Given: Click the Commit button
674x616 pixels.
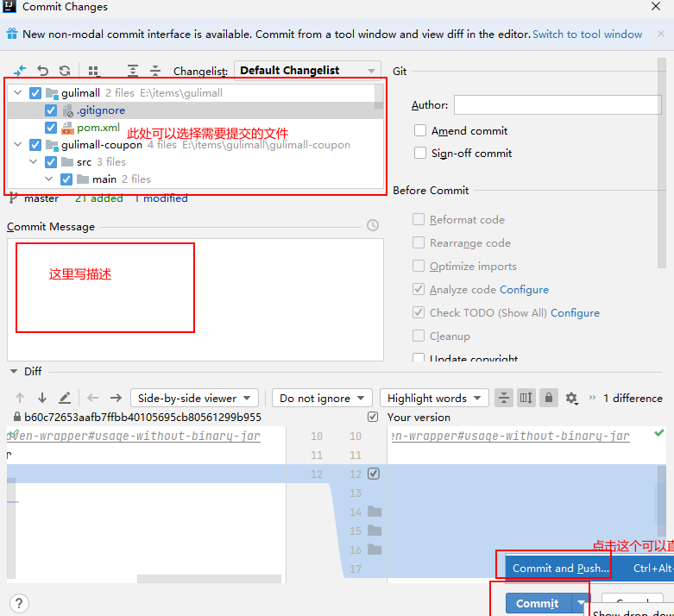Looking at the screenshot, I should pos(539,603).
